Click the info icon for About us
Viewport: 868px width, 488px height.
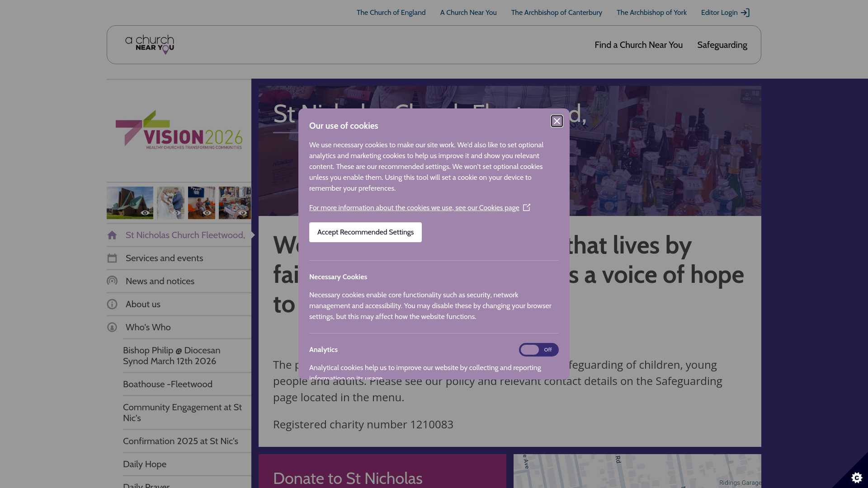click(x=112, y=304)
